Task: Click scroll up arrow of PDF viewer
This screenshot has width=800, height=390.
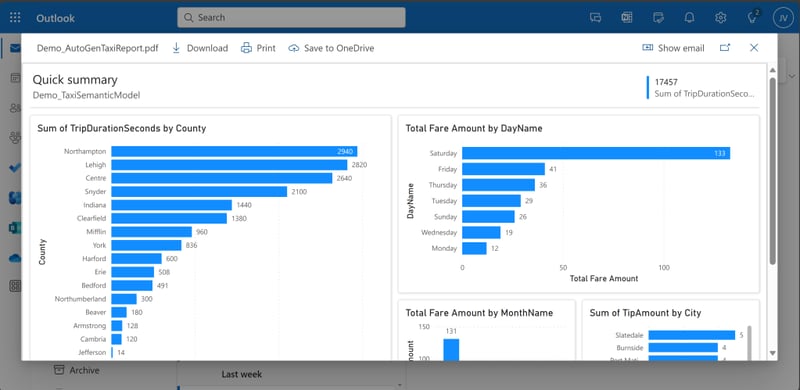Action: (772, 70)
